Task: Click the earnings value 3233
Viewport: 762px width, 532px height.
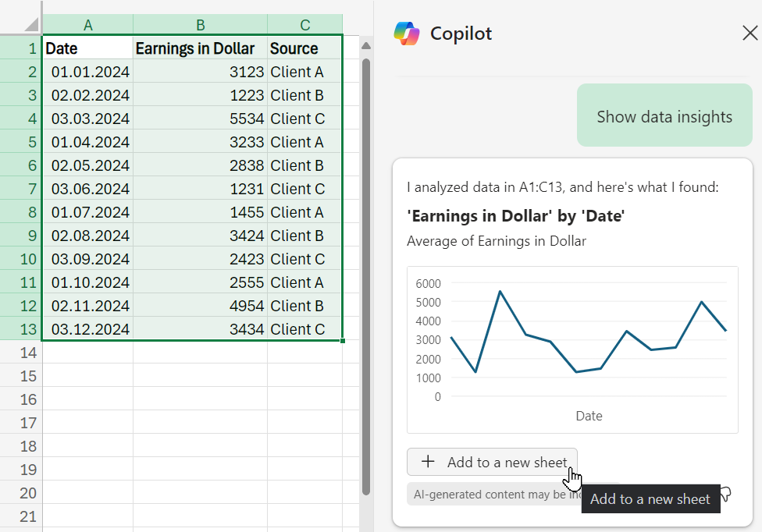Action: (200, 141)
